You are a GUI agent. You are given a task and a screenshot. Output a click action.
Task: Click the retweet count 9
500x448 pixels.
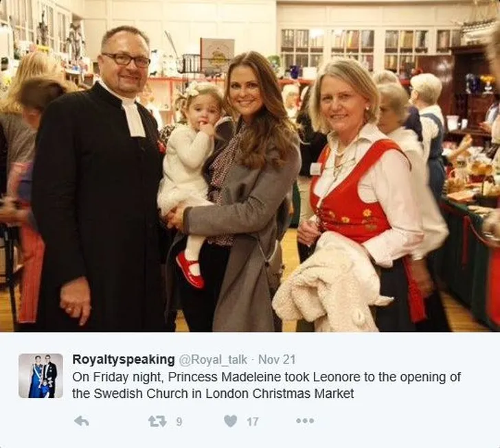179,422
